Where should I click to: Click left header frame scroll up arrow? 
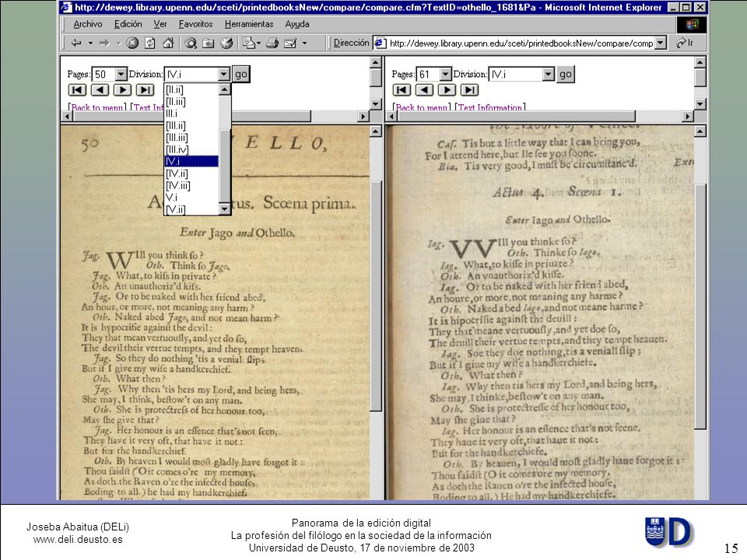(x=376, y=62)
